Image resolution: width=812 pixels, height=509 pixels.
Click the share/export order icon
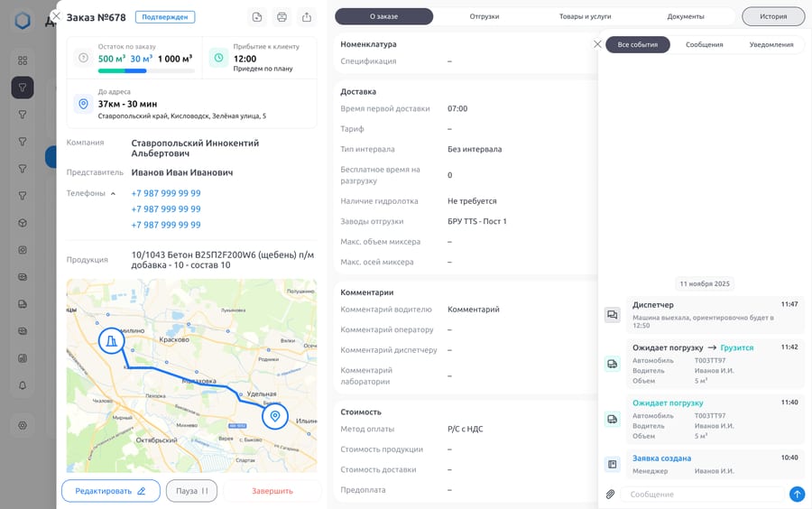307,17
